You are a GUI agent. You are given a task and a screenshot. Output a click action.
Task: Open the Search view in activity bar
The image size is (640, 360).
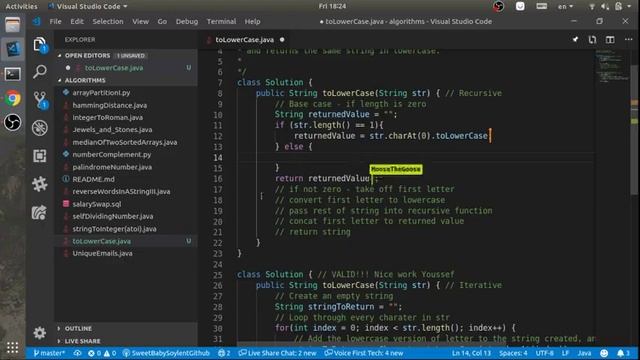40,72
